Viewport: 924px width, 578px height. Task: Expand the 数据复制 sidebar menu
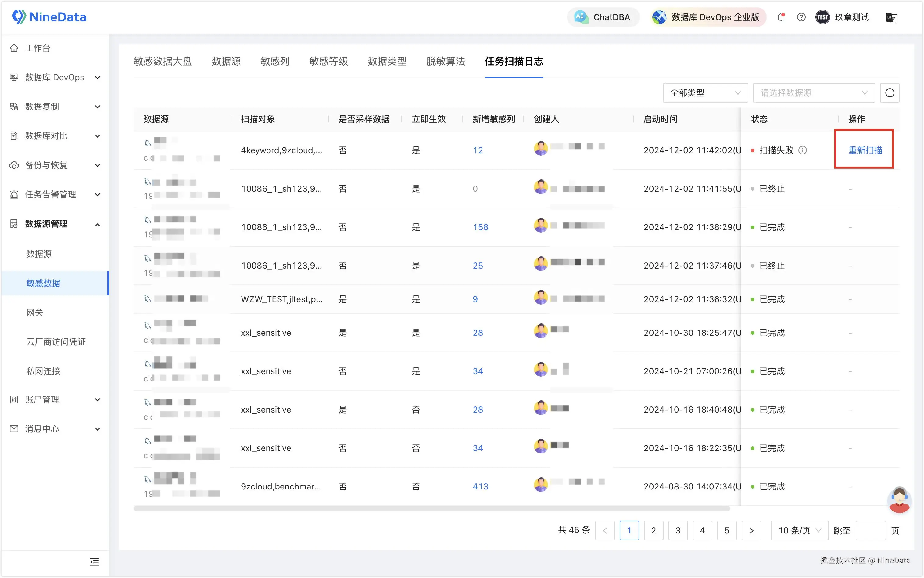point(56,107)
